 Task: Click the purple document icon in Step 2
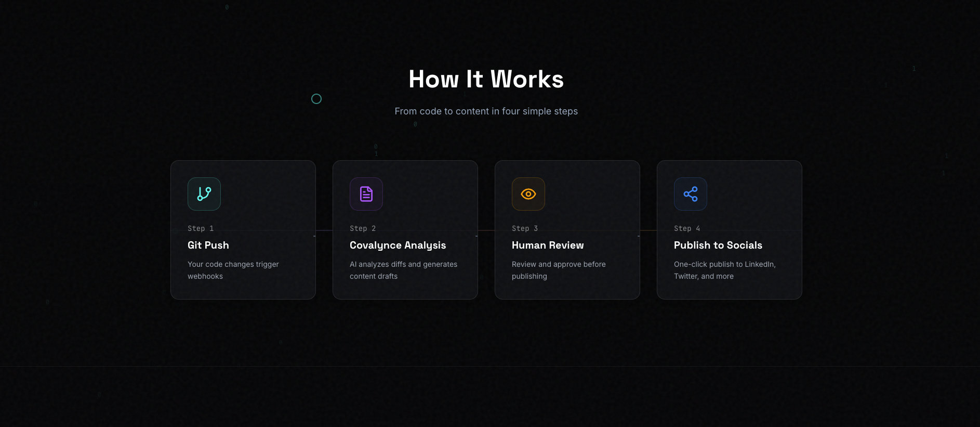[366, 194]
